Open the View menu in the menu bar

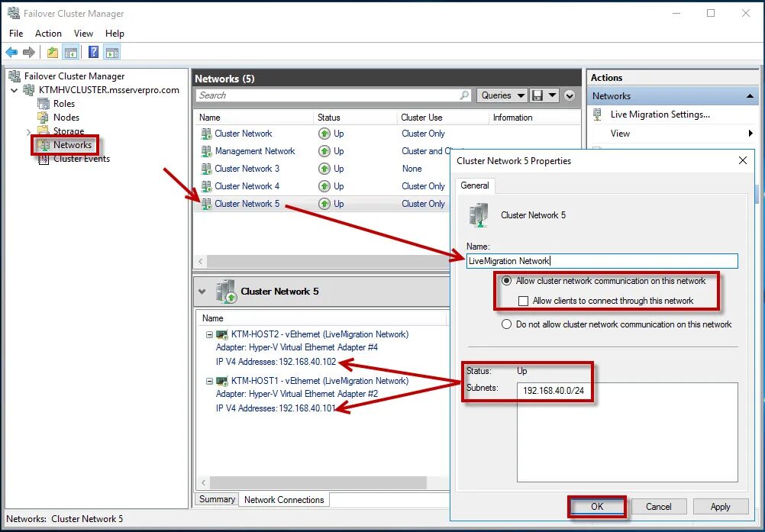coord(83,33)
